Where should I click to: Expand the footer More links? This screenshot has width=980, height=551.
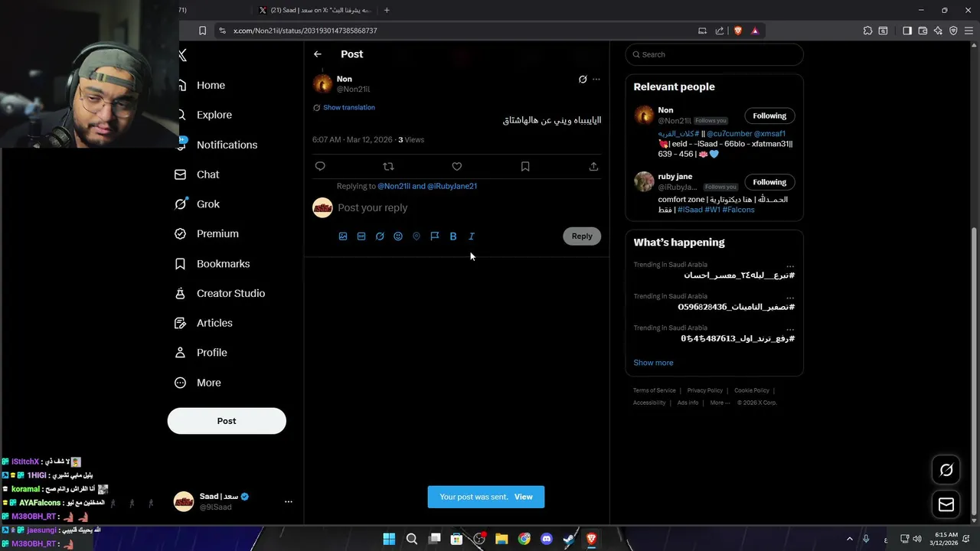tap(720, 403)
